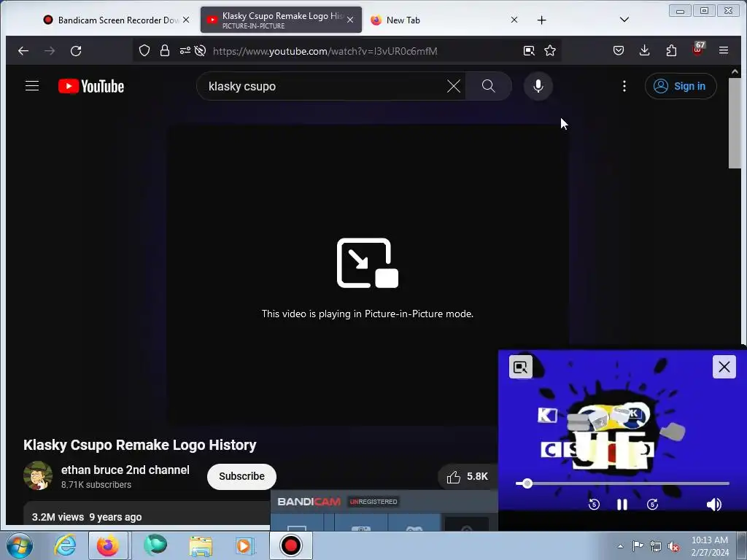Skip forward 5 seconds in PiP player
Screen dimensions: 747x560
[652, 505]
